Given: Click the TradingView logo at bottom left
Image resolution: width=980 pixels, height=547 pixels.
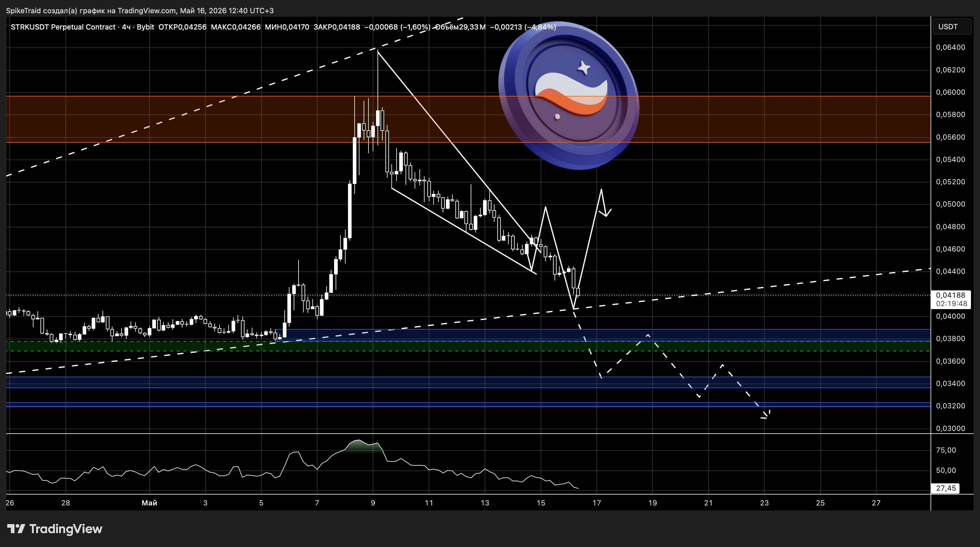Looking at the screenshot, I should (x=55, y=529).
